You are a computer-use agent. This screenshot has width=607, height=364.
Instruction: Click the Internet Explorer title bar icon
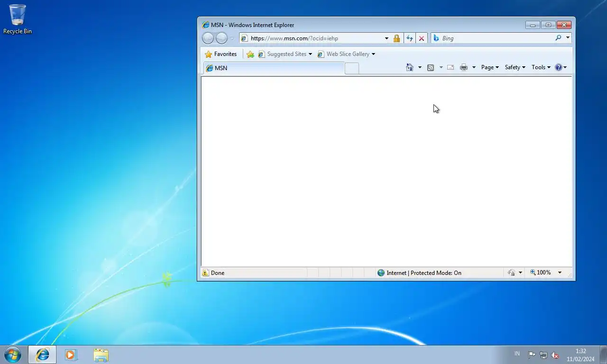pyautogui.click(x=205, y=25)
